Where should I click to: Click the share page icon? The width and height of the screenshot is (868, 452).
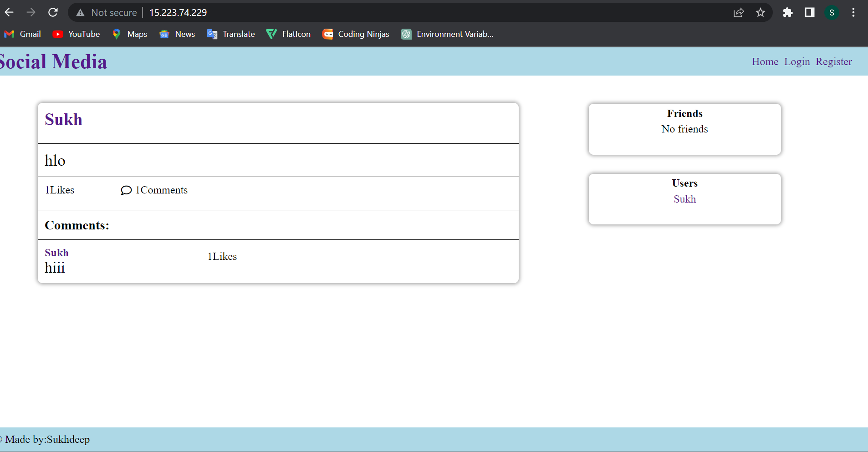[x=739, y=13]
